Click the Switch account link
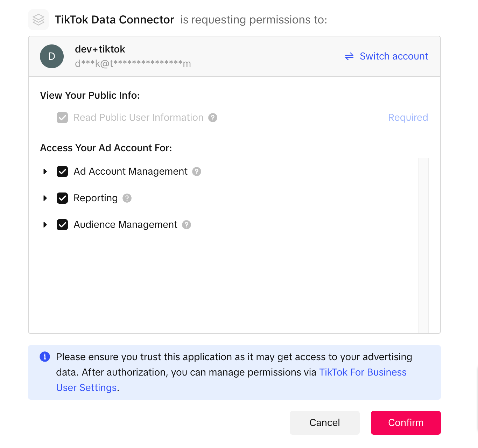The height and width of the screenshot is (448, 478). pos(394,56)
